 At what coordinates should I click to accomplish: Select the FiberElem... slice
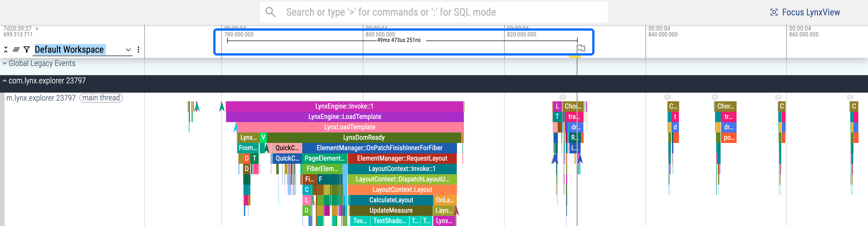(322, 169)
